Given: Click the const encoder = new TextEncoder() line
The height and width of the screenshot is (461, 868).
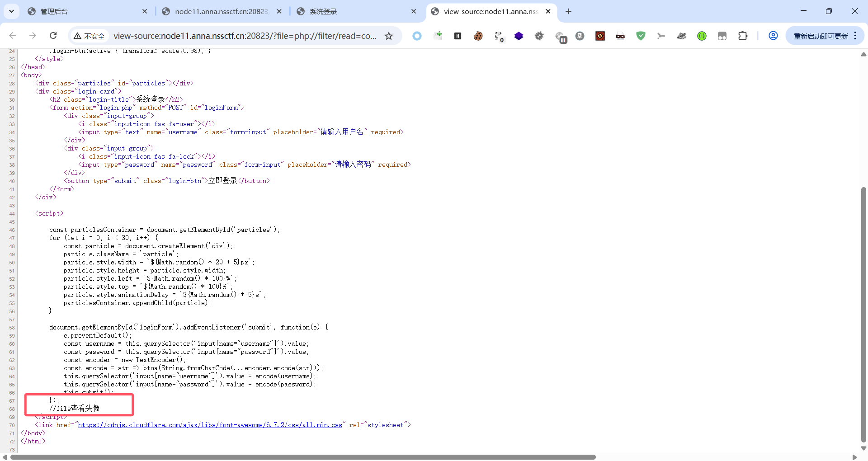Looking at the screenshot, I should pos(125,360).
